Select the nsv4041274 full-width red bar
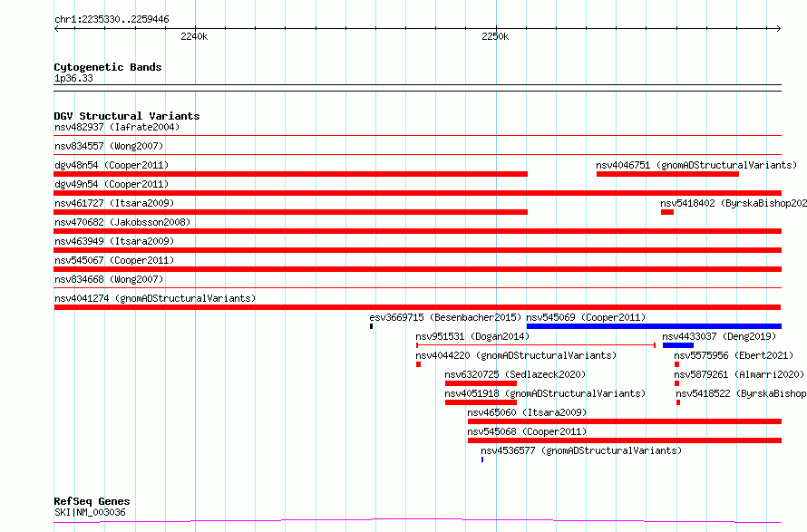This screenshot has height=532, width=807. point(417,307)
